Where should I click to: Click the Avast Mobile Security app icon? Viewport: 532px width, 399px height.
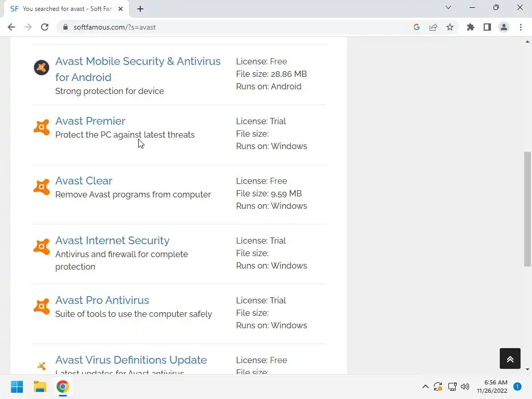[x=42, y=68]
